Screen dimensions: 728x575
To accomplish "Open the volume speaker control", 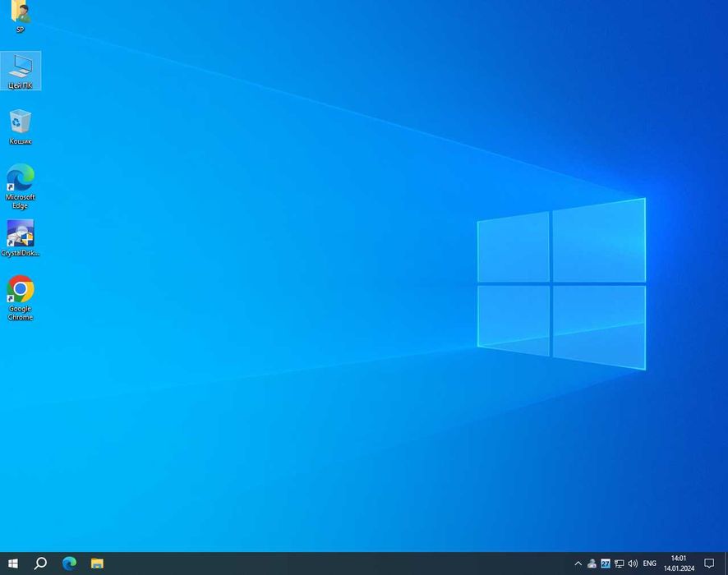I will (633, 563).
